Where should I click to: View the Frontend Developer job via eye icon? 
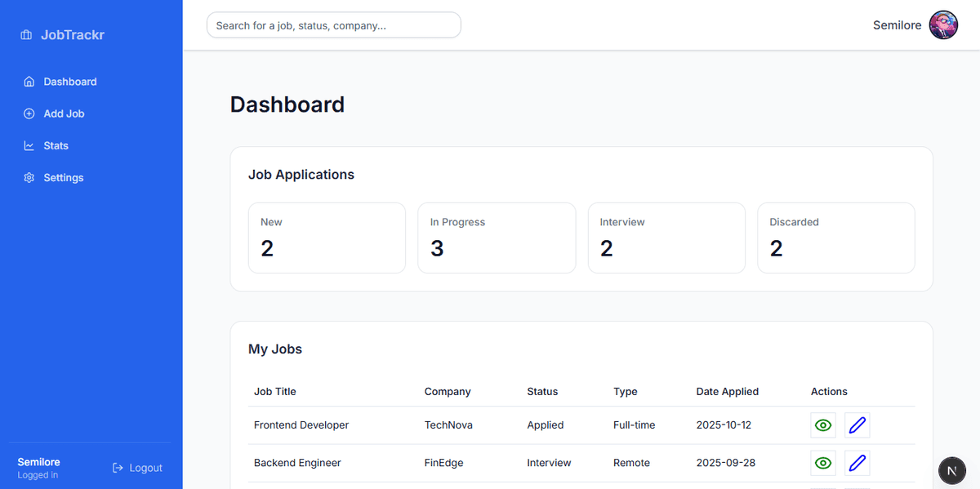click(x=823, y=425)
